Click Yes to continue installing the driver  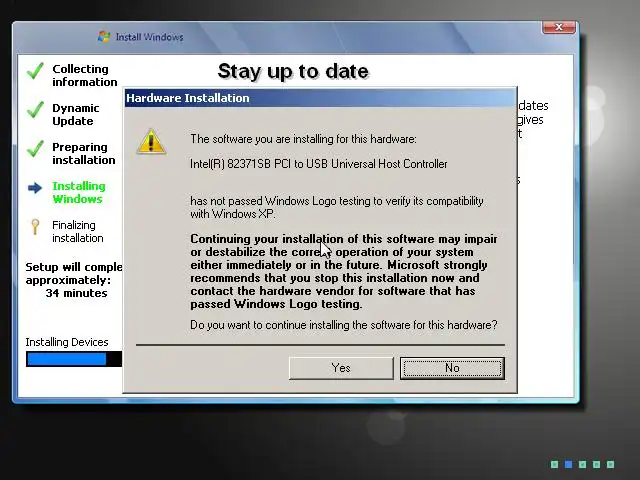(x=341, y=368)
